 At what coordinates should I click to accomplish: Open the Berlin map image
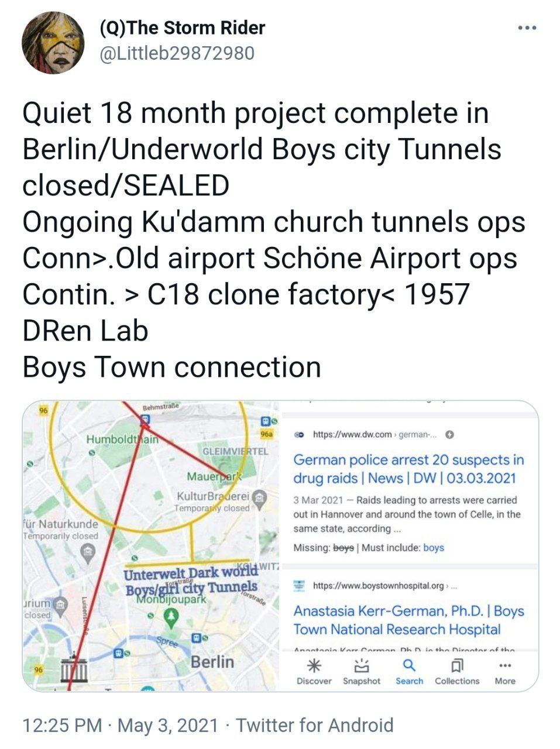pos(152,546)
